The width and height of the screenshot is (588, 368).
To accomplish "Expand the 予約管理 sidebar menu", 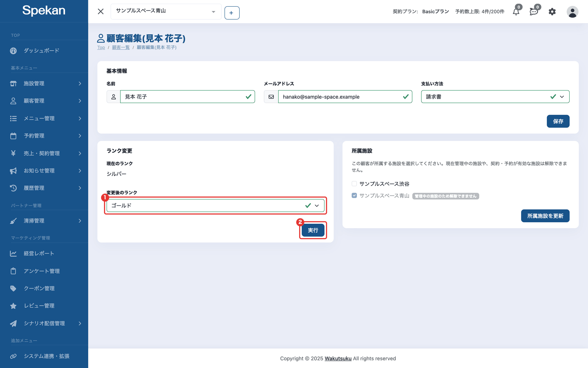I will coord(44,136).
